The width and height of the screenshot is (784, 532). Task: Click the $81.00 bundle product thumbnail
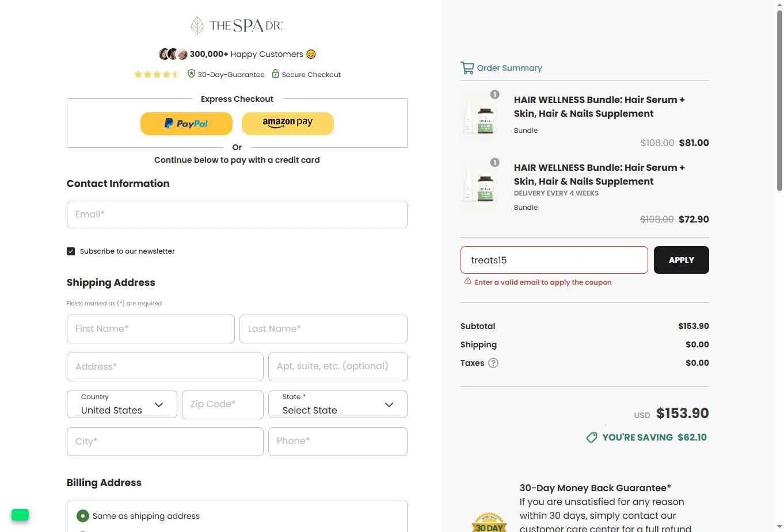click(x=479, y=117)
